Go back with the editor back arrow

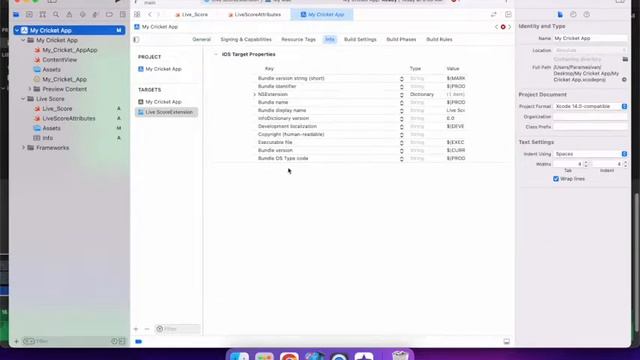[x=150, y=14]
